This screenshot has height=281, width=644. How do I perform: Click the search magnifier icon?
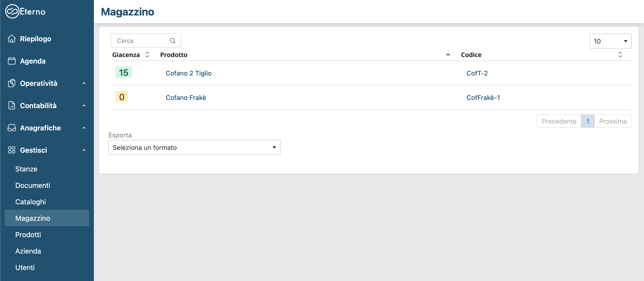click(x=172, y=41)
